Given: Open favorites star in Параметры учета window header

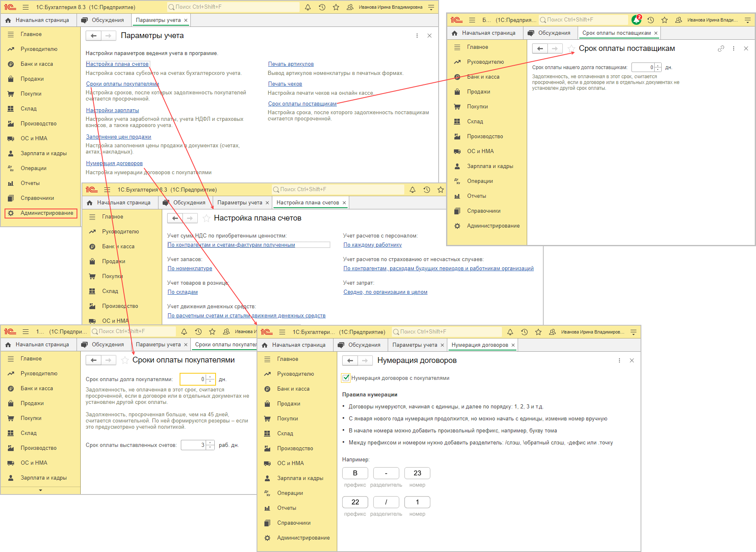Looking at the screenshot, I should pos(336,7).
